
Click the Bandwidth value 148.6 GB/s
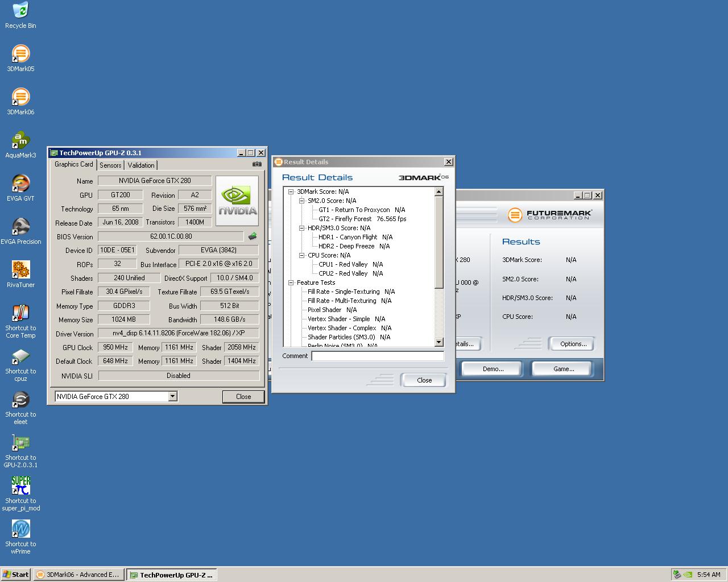229,319
